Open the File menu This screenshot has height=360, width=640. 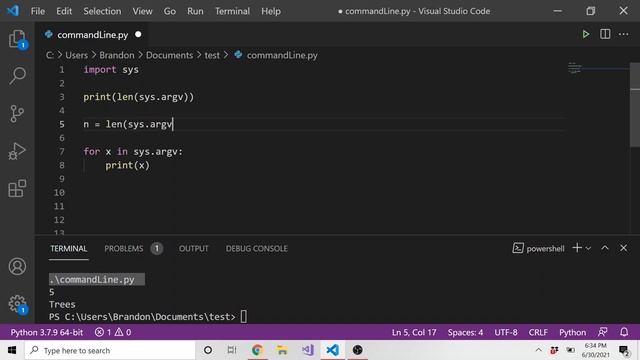[38, 11]
